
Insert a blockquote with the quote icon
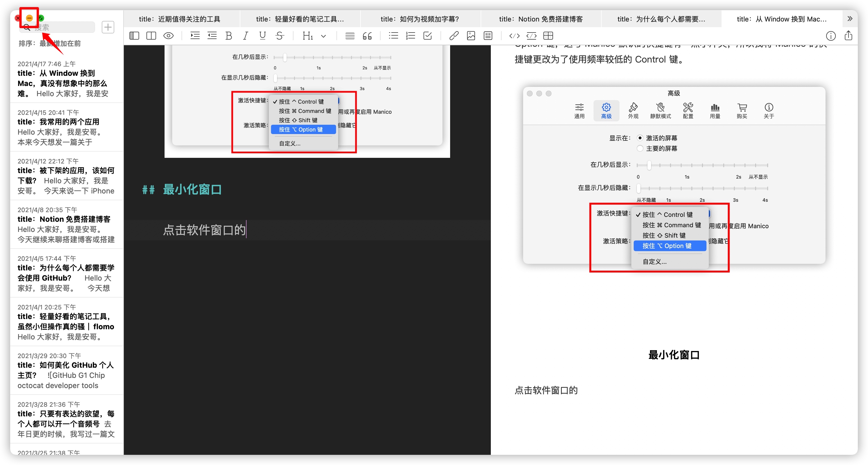click(x=367, y=36)
